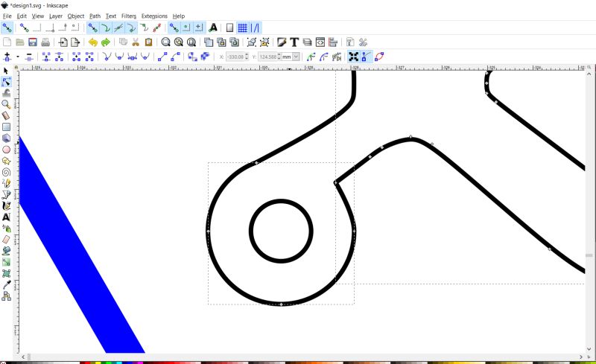
Task: Select the 3D Box tool
Action: click(x=6, y=138)
